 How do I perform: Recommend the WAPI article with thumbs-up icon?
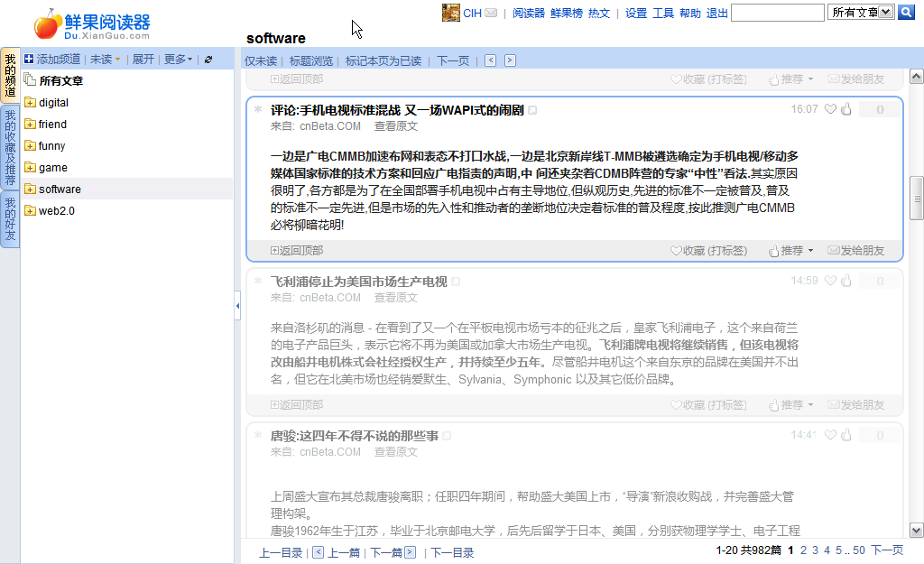(845, 108)
